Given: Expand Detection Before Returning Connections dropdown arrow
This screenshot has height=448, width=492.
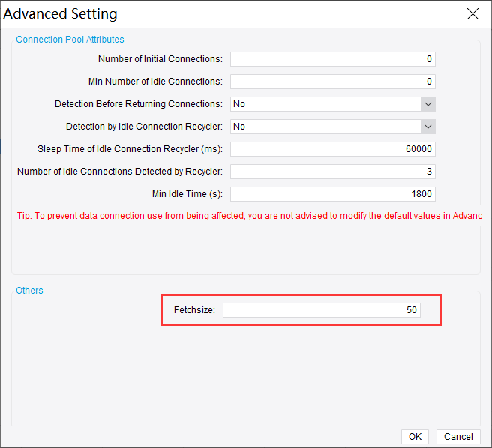Looking at the screenshot, I should click(x=427, y=104).
